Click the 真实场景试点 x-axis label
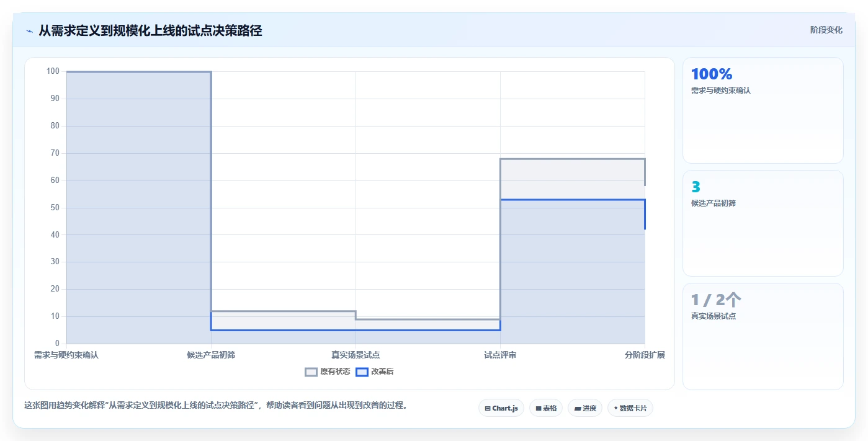 356,355
